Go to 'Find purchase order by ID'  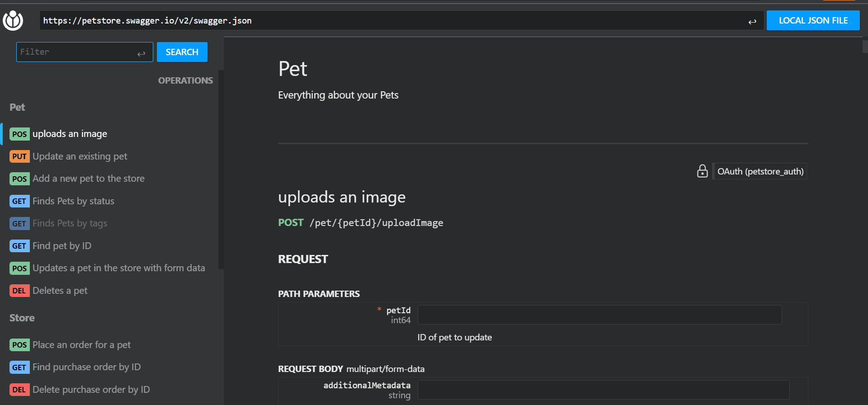tap(86, 367)
